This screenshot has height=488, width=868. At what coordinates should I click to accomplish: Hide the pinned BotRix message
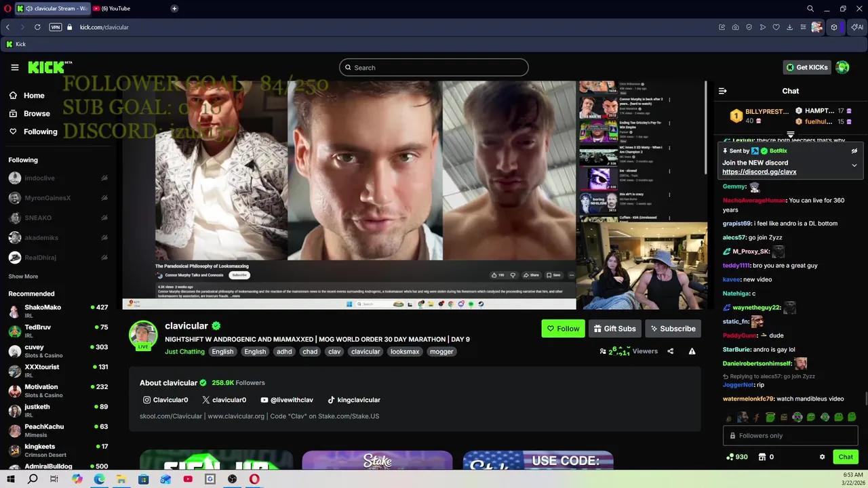854,151
